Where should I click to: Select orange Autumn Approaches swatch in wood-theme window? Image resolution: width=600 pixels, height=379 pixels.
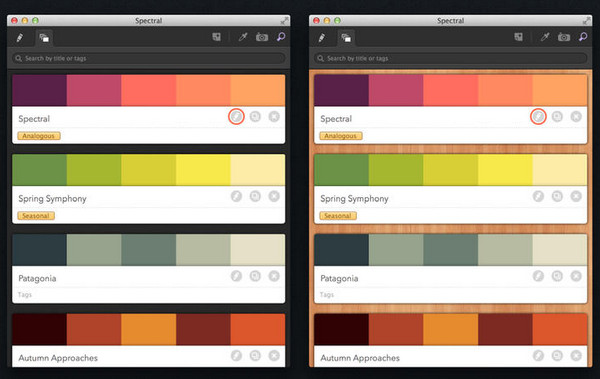coord(450,330)
